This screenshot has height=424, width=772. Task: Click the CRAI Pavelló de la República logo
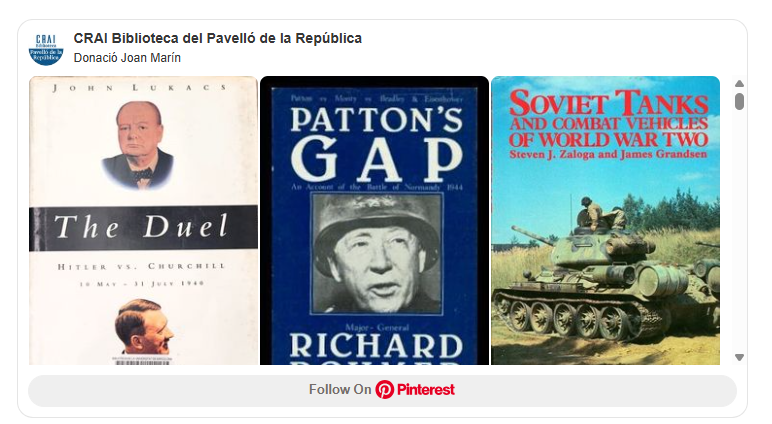[x=46, y=49]
